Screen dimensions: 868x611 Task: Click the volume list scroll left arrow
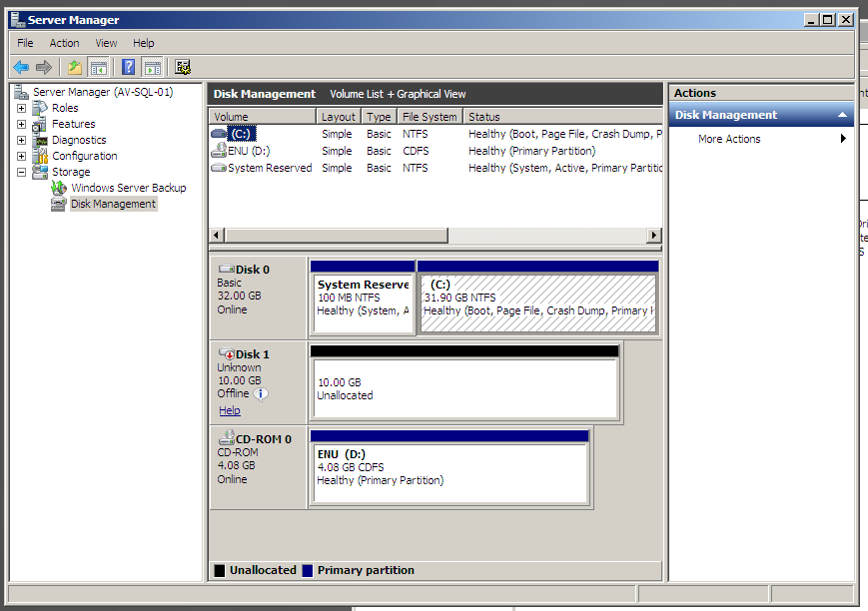click(217, 236)
